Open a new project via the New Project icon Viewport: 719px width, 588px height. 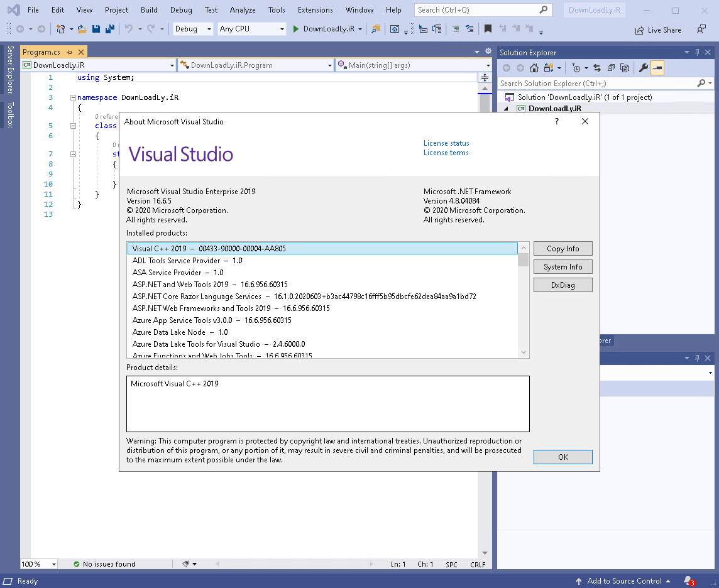(x=60, y=29)
